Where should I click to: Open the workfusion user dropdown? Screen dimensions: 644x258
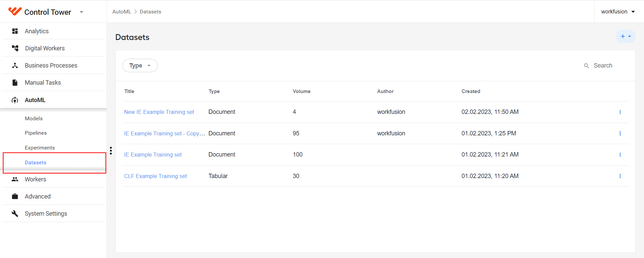[x=618, y=12]
